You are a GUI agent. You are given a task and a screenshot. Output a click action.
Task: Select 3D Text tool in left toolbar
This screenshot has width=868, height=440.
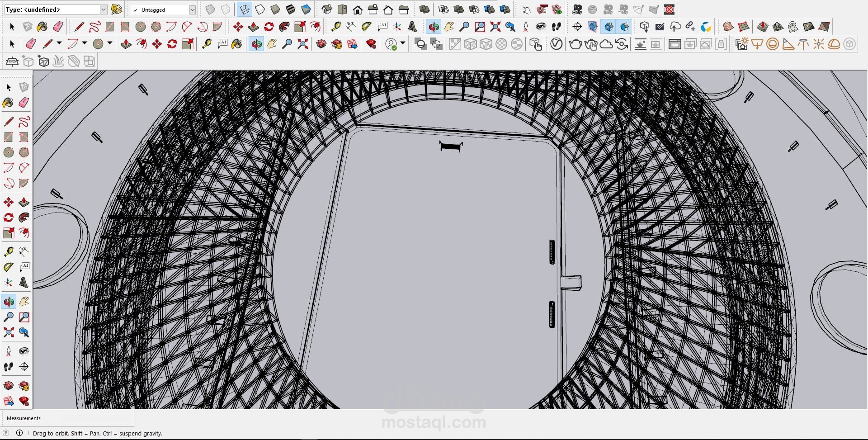pos(24,283)
